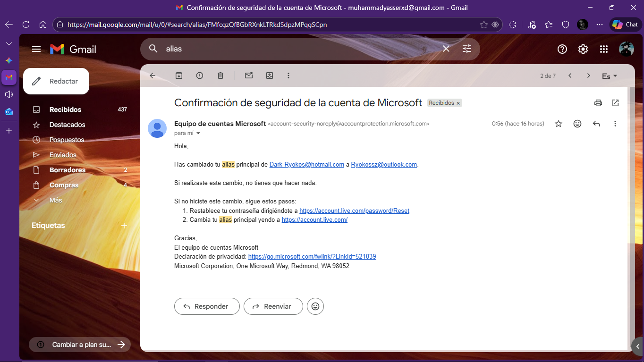Star this Microsoft security email
644x362 pixels.
558,123
